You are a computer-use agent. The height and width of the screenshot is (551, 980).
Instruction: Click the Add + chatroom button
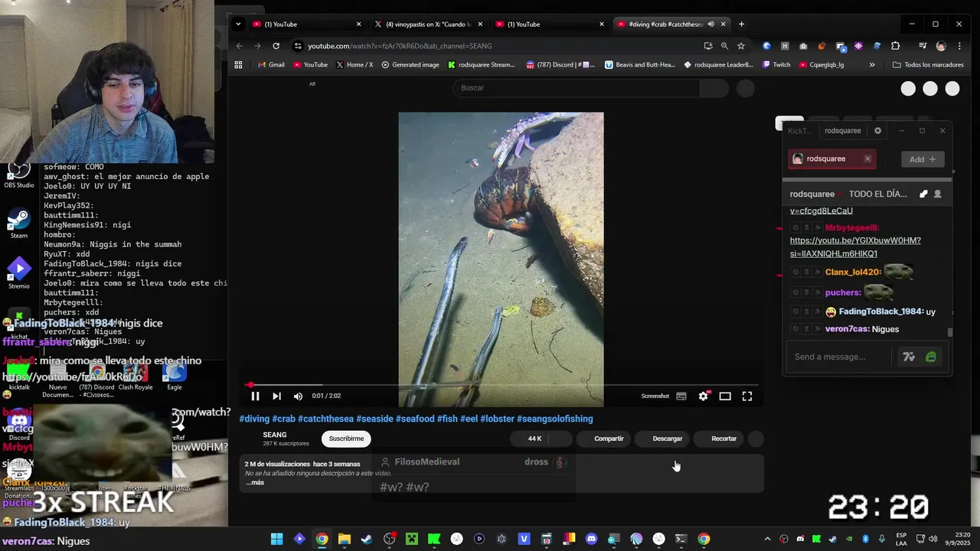923,159
